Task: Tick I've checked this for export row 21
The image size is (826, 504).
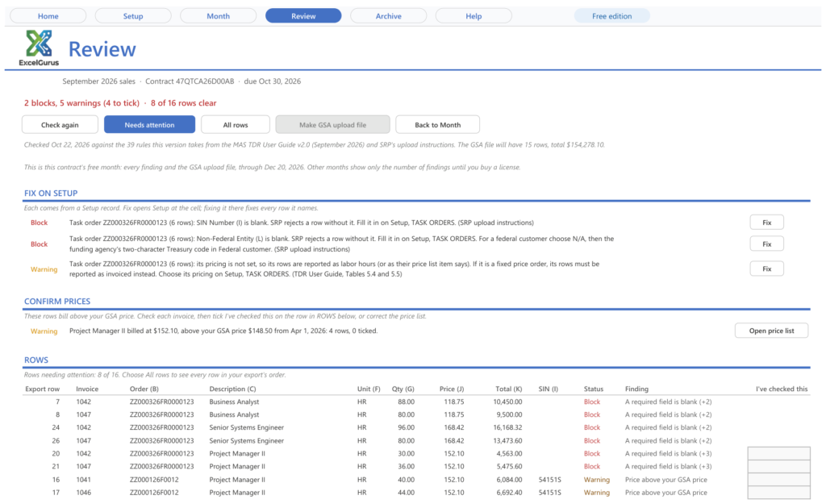Action: click(x=778, y=467)
